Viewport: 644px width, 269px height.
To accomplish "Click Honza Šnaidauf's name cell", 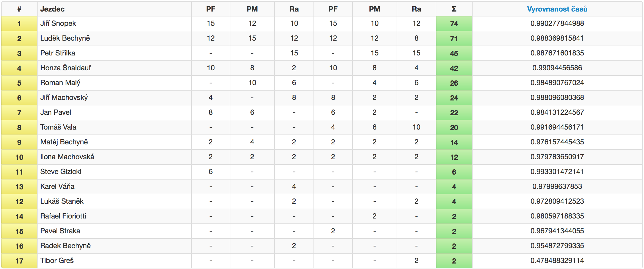I will pyautogui.click(x=114, y=68).
